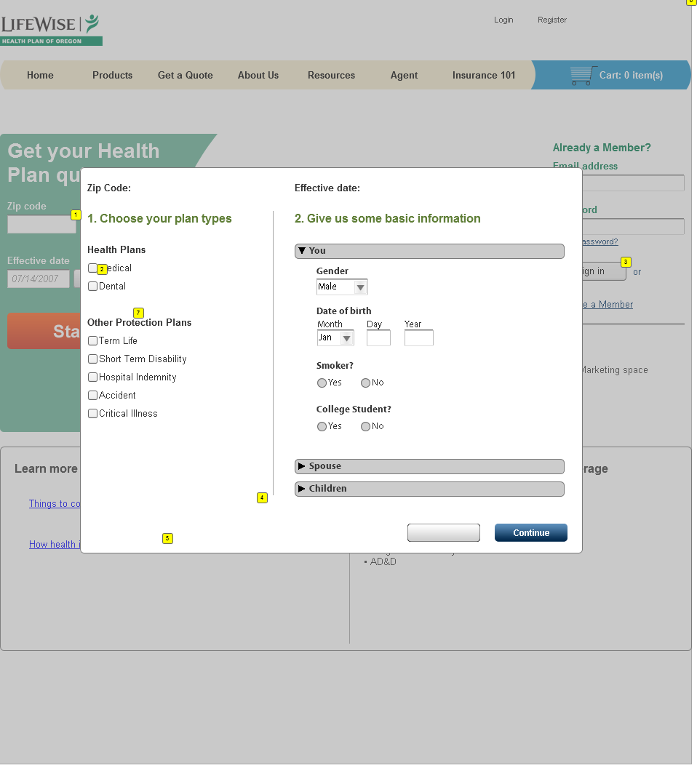Click yellow annotation marker 3
The width and height of the screenshot is (697, 784).
click(x=626, y=262)
